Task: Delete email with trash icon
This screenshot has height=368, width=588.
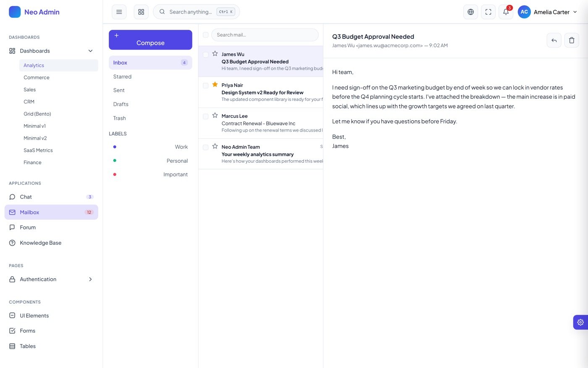Action: point(572,40)
